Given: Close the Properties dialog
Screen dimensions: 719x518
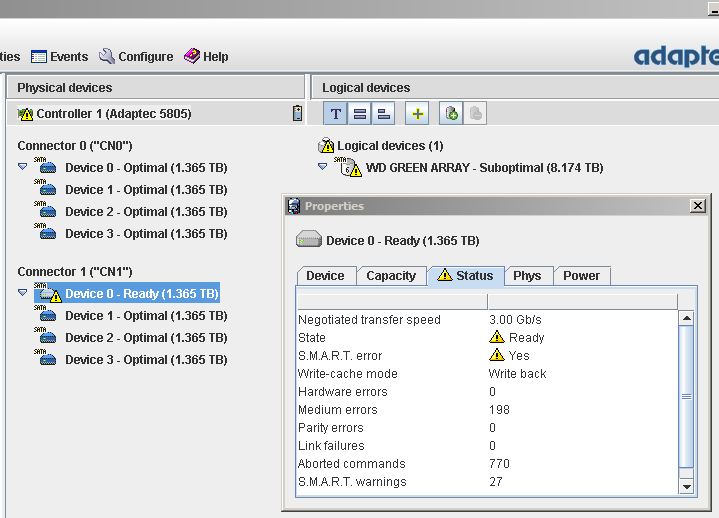Looking at the screenshot, I should tap(697, 206).
